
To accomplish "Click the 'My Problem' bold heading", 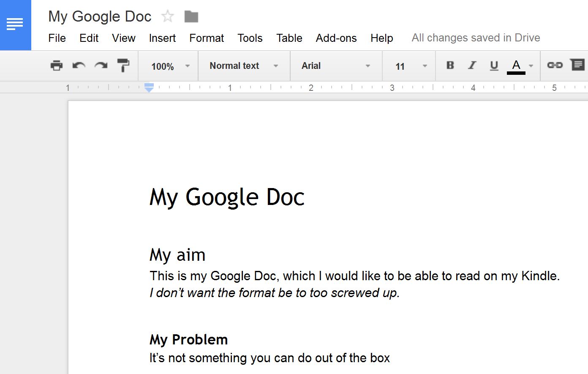I will pyautogui.click(x=188, y=339).
